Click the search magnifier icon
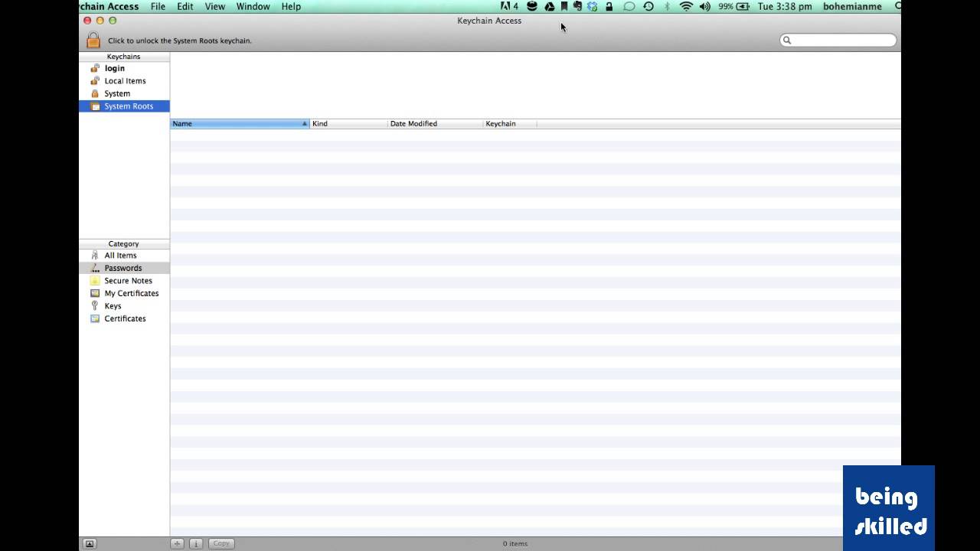Screen dimensions: 980x551 (x=786, y=40)
